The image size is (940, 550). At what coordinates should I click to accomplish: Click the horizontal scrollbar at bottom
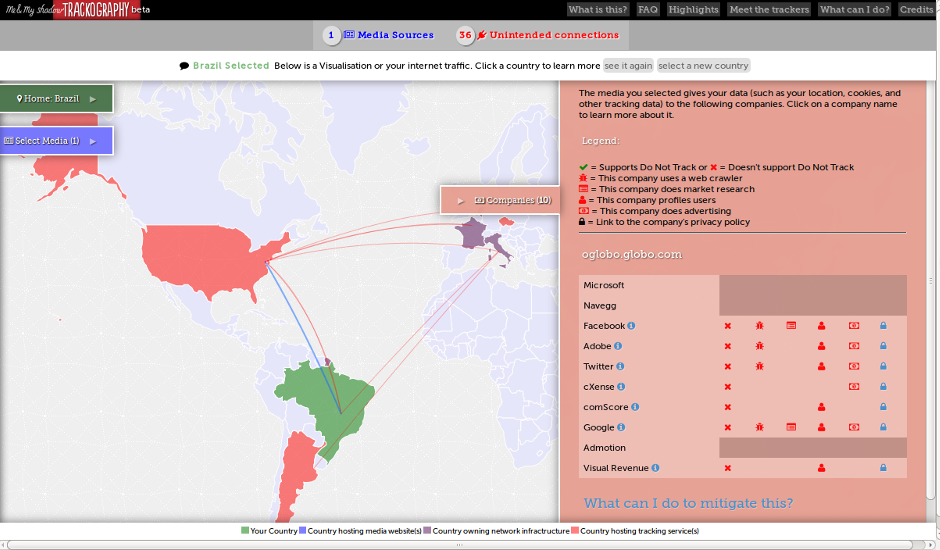(x=460, y=545)
